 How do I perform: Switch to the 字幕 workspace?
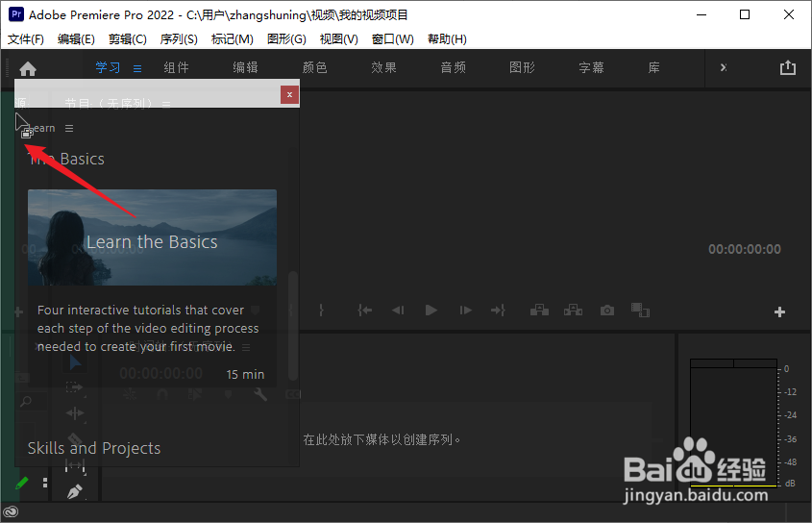point(591,68)
